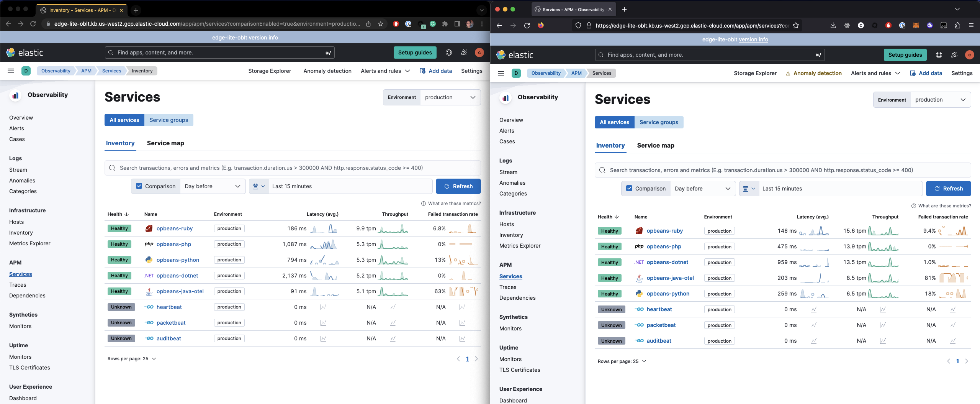The height and width of the screenshot is (404, 980).
Task: Select Service groups tab in the left window
Action: click(x=169, y=120)
